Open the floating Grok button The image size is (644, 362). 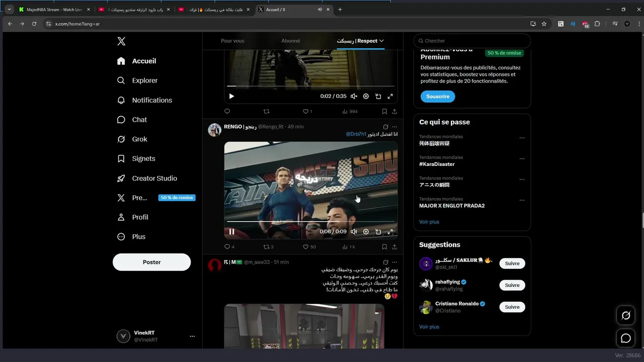point(626,316)
